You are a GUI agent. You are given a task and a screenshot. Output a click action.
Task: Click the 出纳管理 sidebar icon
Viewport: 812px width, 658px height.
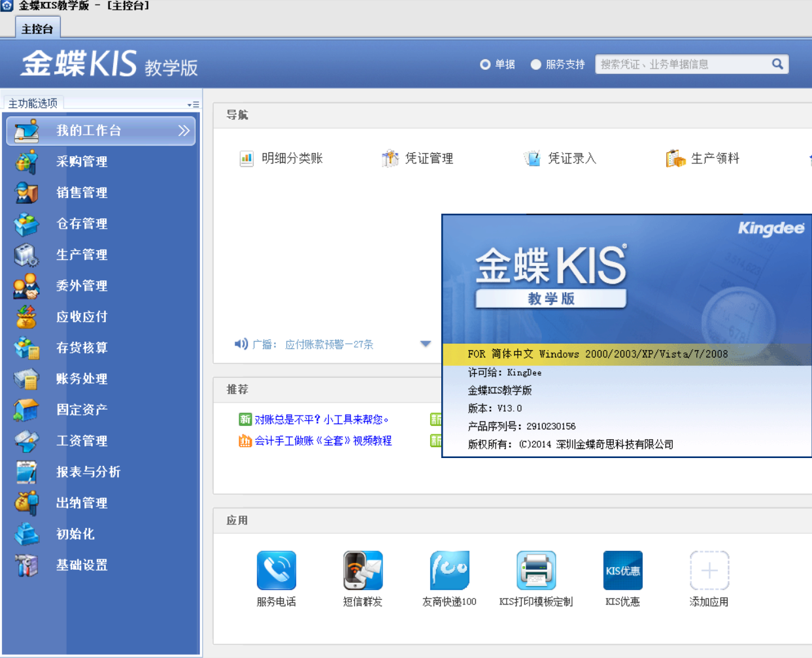(x=27, y=503)
